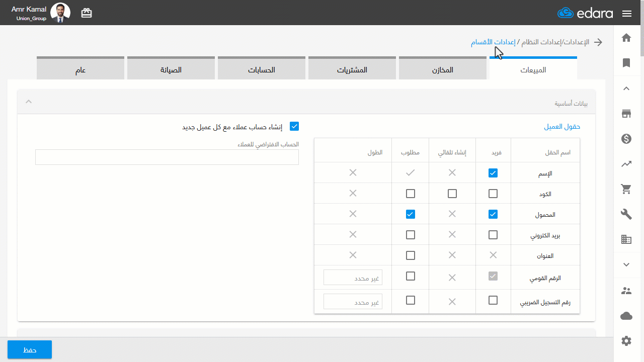Open the people group icon
This screenshot has width=644, height=362.
[626, 291]
